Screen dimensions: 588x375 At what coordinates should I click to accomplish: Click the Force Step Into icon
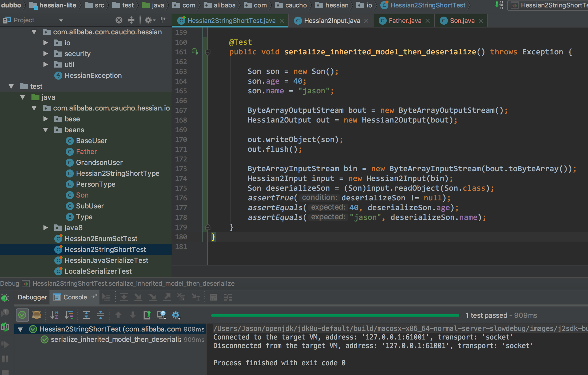tap(152, 298)
